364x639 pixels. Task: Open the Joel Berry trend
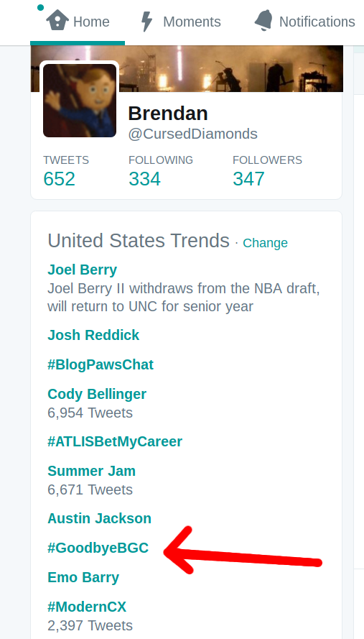[x=83, y=270]
